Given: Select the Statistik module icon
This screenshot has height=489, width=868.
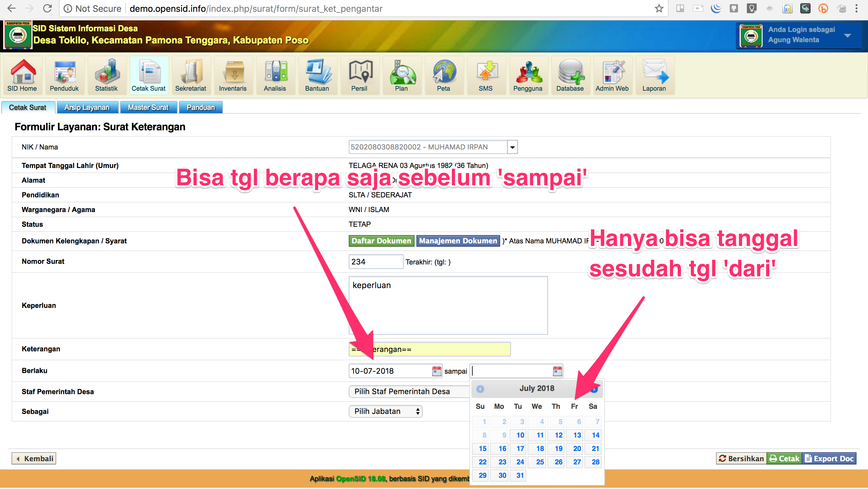Looking at the screenshot, I should click(x=107, y=75).
